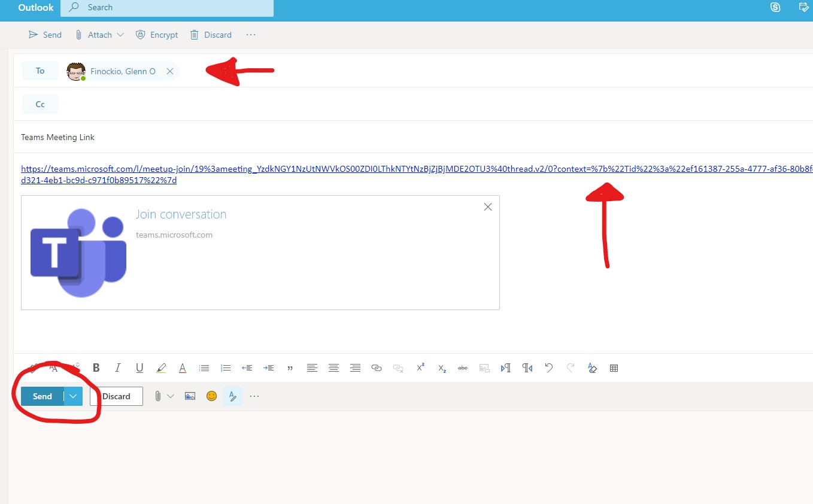Open the Teams meetup-join hyperlink
This screenshot has height=504, width=813.
click(417, 175)
